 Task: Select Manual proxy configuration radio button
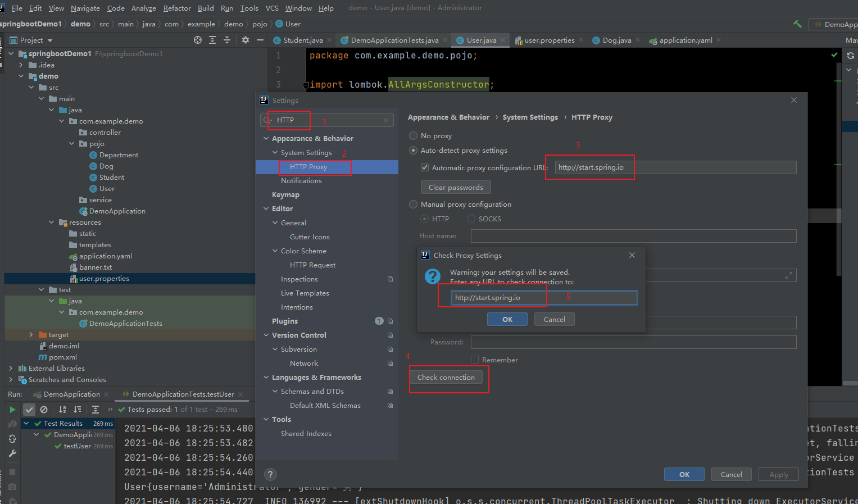click(x=414, y=204)
